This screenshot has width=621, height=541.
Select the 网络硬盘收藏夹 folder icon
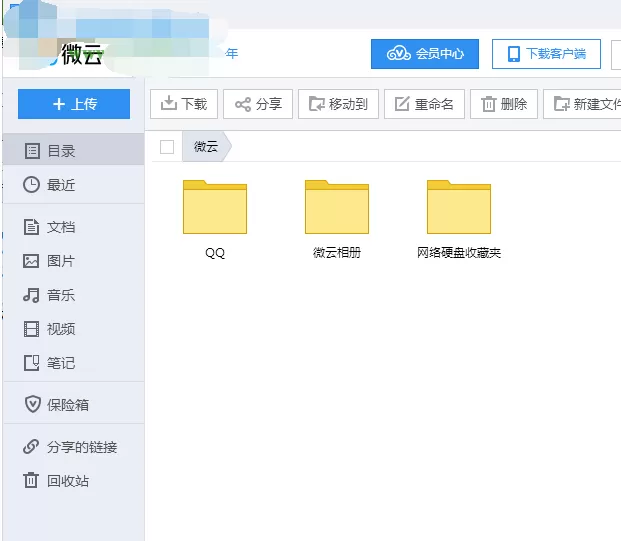[459, 207]
